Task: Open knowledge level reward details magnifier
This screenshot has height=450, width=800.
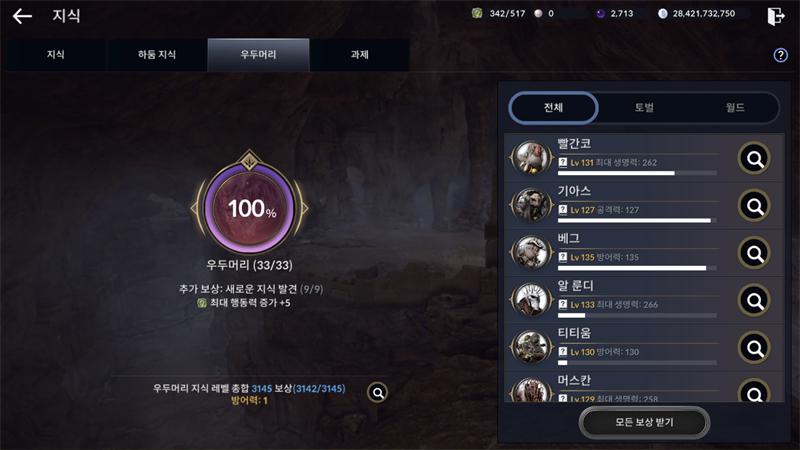Action: pos(378,393)
